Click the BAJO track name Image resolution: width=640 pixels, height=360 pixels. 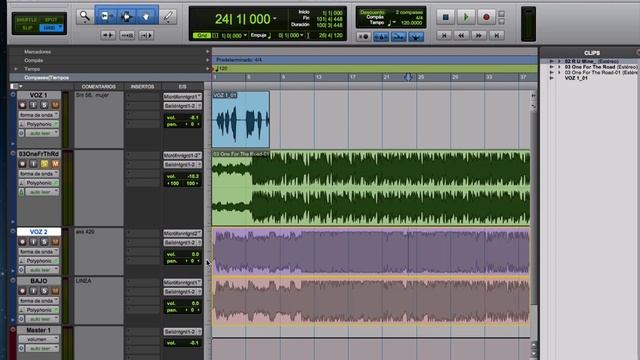tap(39, 281)
